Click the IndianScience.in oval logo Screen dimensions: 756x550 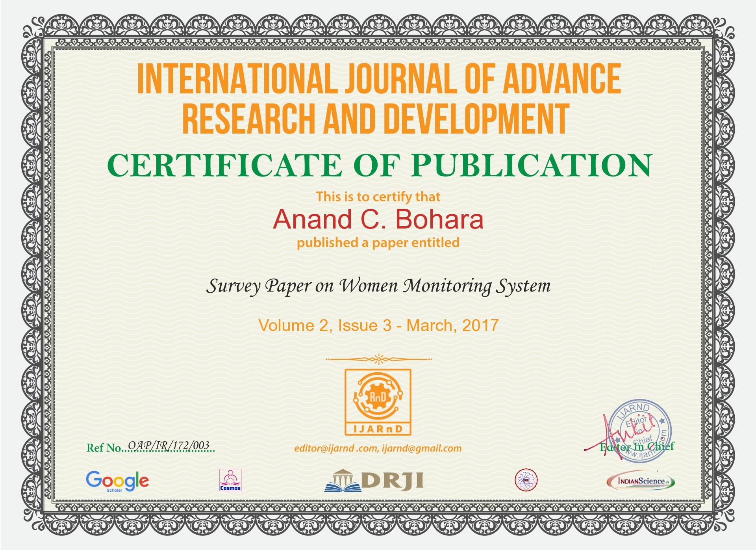pyautogui.click(x=640, y=481)
